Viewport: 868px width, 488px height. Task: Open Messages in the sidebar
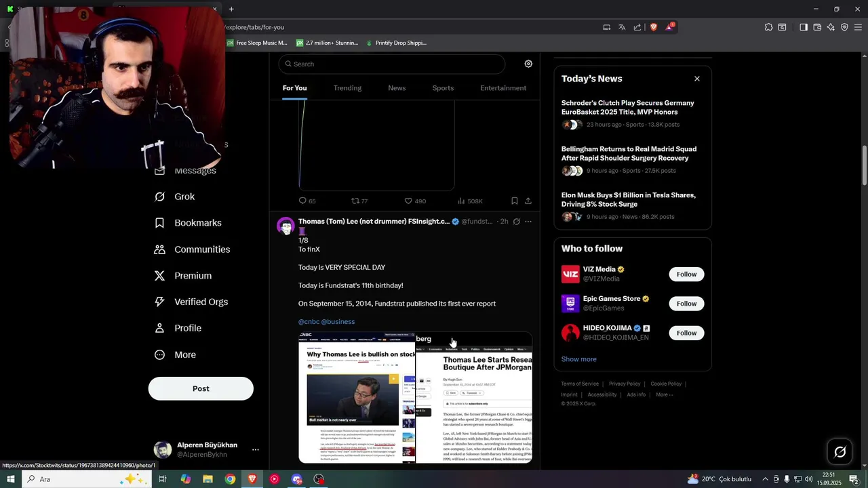tap(185, 171)
